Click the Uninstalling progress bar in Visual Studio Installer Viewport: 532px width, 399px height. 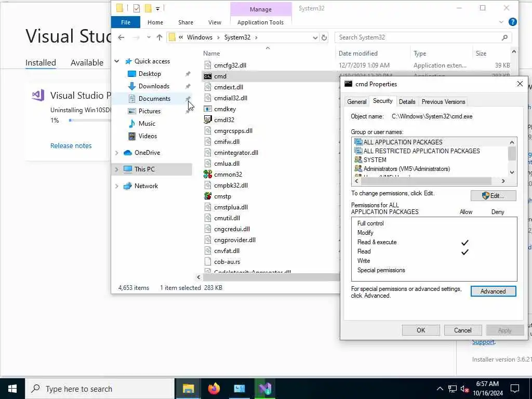pyautogui.click(x=89, y=120)
